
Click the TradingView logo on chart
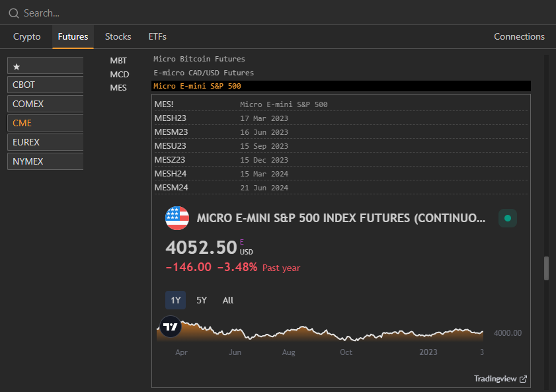[170, 327]
